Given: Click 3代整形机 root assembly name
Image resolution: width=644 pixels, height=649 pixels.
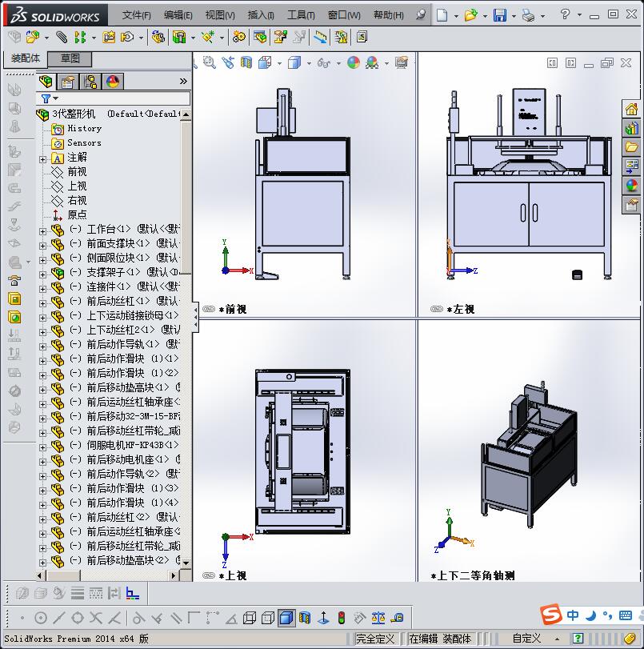Looking at the screenshot, I should (74, 114).
